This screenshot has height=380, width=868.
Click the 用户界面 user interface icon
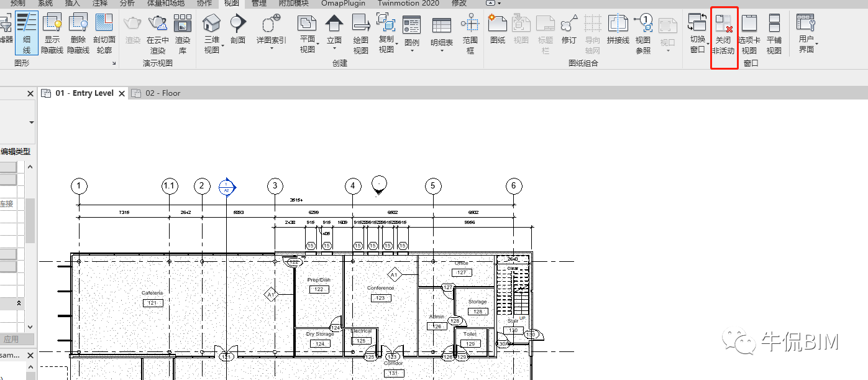[x=806, y=24]
